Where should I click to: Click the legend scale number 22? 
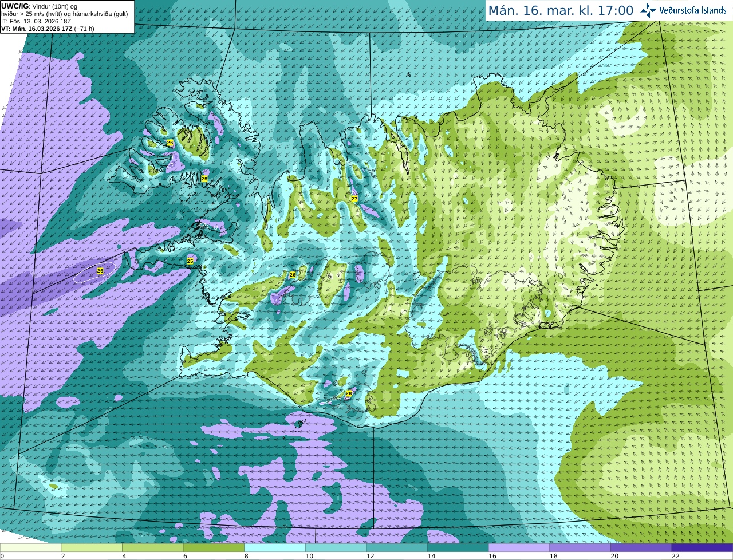pyautogui.click(x=676, y=556)
